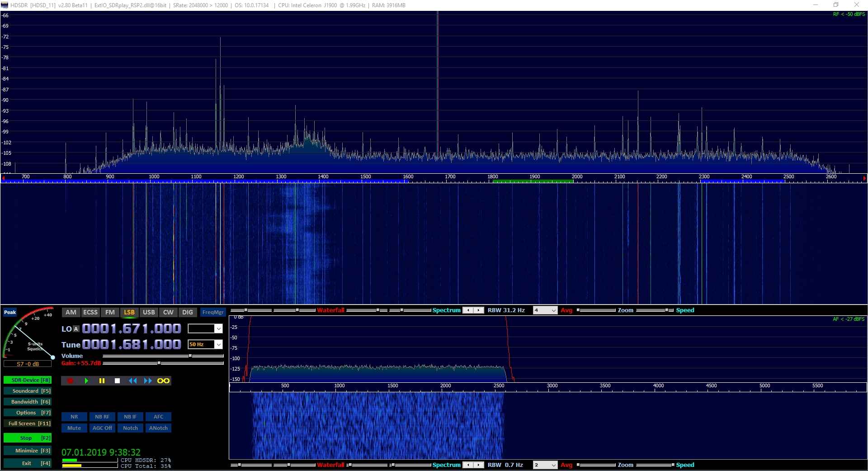
Task: Fast forward using the blue double-right arrows
Action: coord(148,381)
